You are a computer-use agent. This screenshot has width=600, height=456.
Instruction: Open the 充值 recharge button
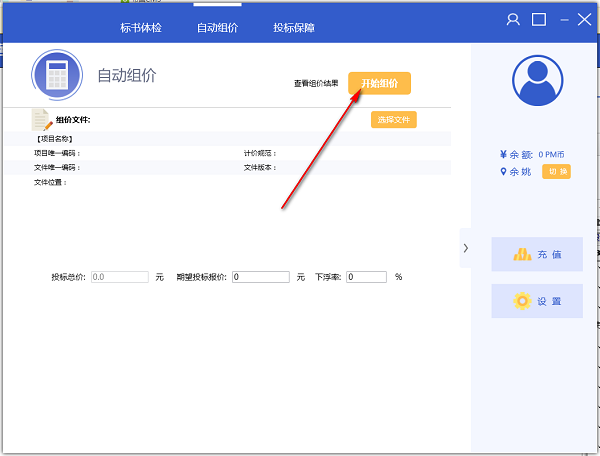coord(537,254)
